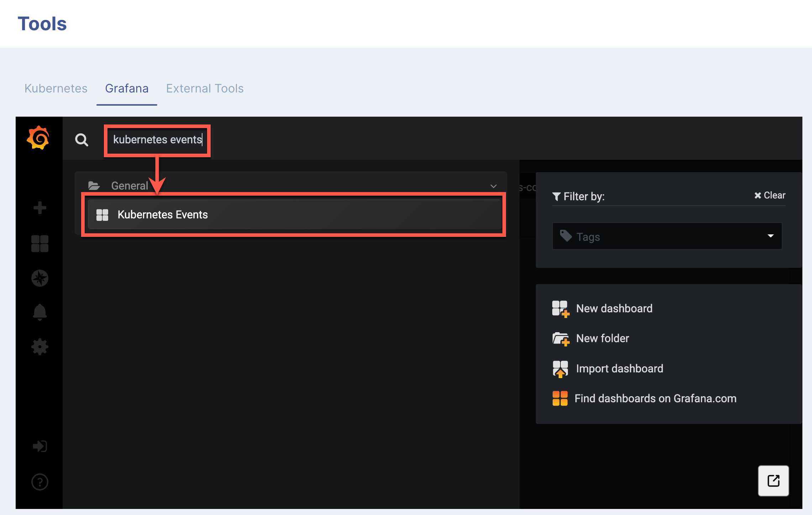The height and width of the screenshot is (515, 812).
Task: Switch to the Kubernetes tab
Action: [x=56, y=88]
